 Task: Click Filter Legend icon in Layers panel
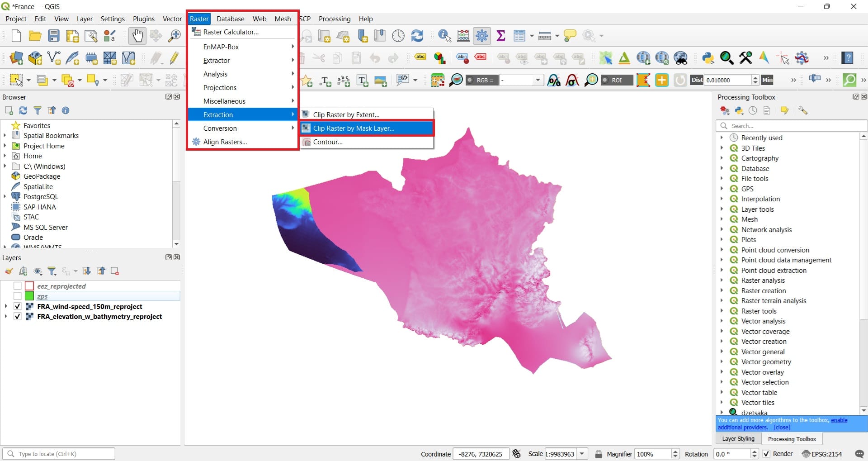52,271
